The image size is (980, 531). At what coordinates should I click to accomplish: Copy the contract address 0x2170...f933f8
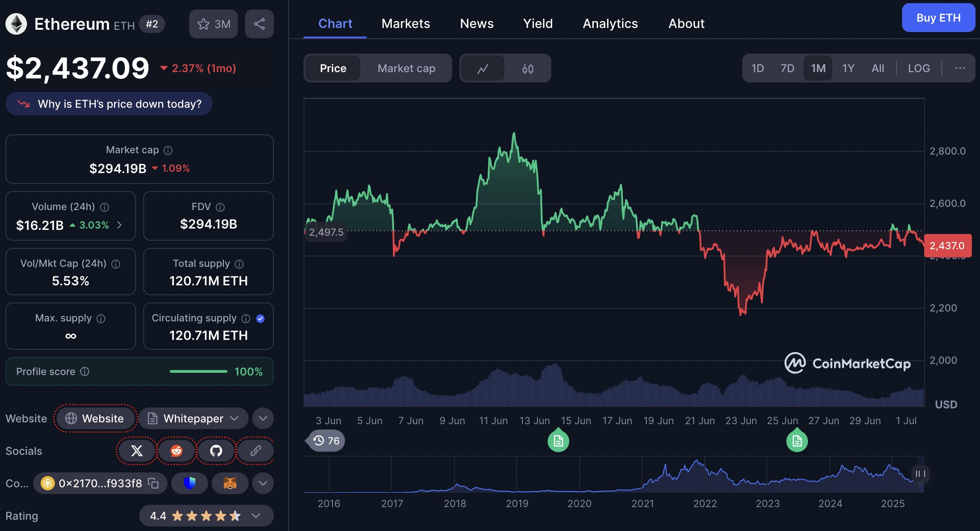154,483
